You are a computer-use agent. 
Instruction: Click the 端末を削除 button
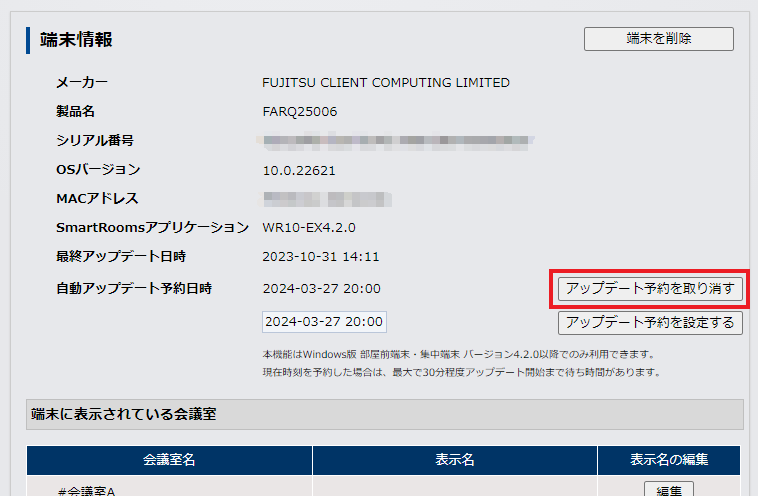pos(658,39)
